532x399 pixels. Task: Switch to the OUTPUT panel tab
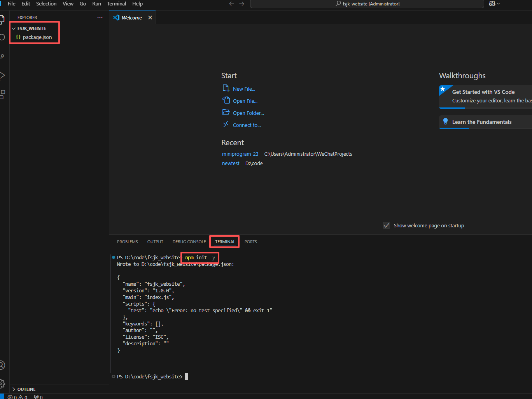pos(155,242)
